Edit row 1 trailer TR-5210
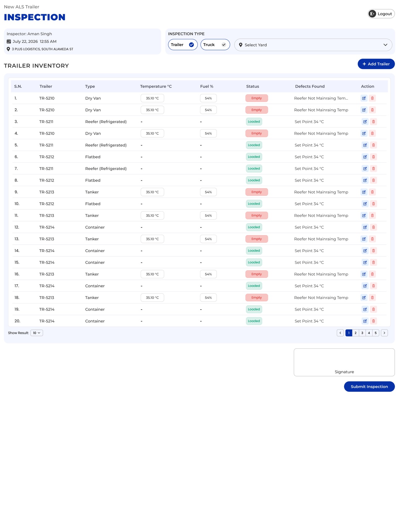 point(364,98)
